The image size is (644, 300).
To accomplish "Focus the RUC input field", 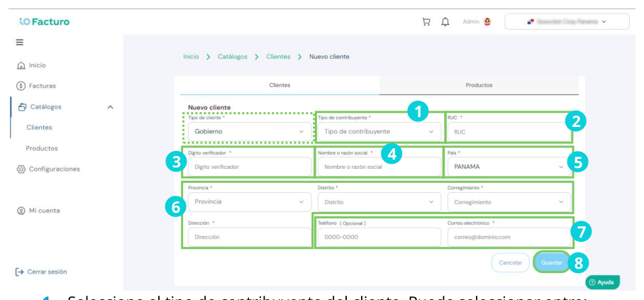I will click(x=509, y=132).
